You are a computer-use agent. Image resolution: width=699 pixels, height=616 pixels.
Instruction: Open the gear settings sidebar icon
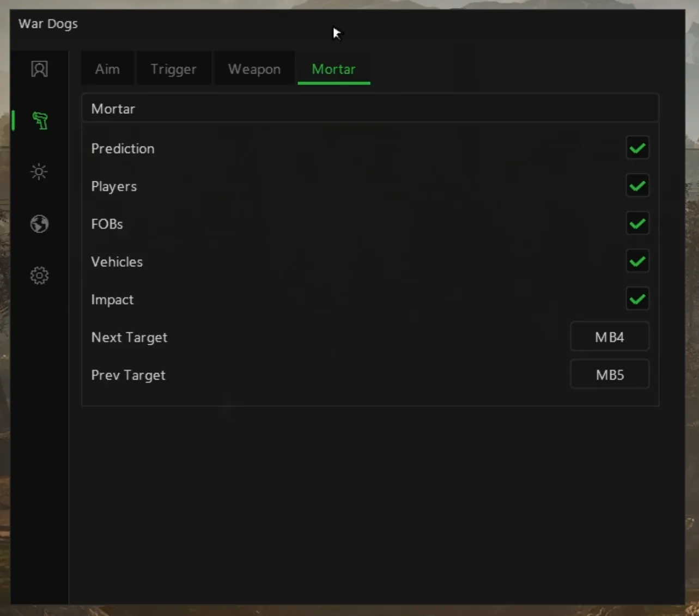39,276
